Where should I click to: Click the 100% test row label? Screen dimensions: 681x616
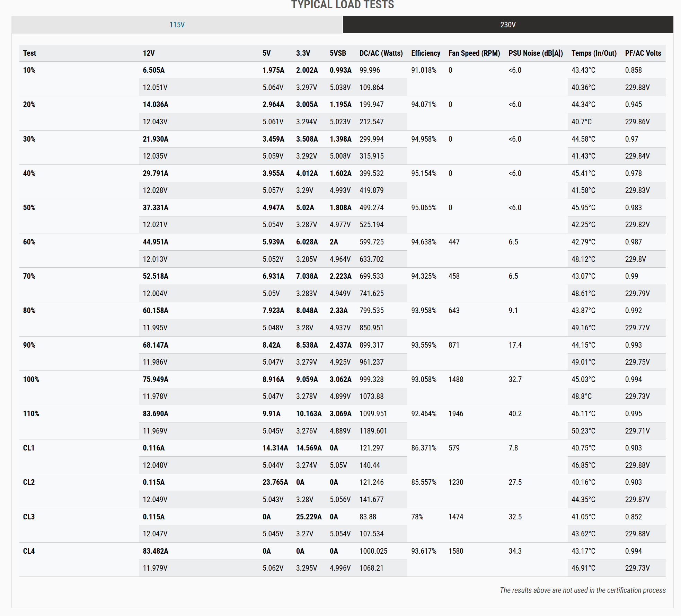(31, 380)
